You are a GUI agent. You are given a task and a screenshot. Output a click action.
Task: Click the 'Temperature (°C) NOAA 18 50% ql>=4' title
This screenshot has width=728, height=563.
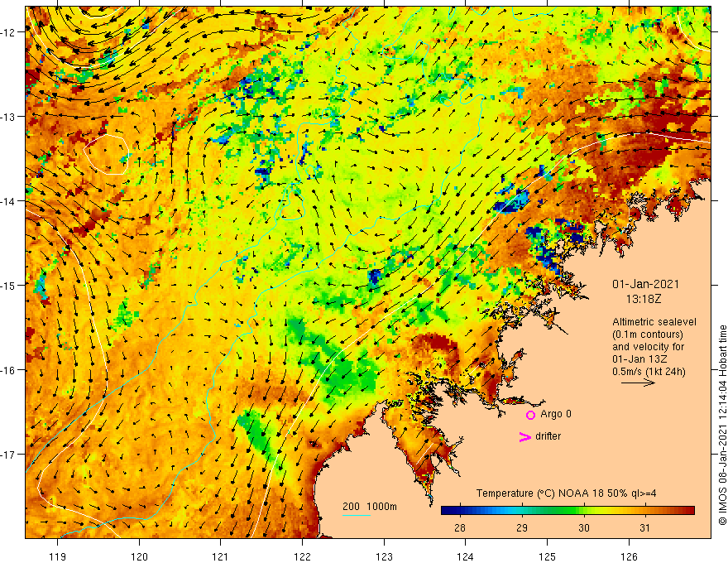[x=566, y=493]
